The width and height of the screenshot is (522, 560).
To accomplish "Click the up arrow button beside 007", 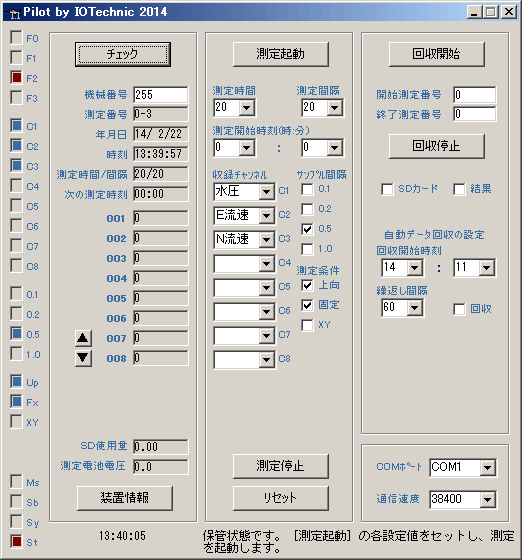I will click(83, 338).
